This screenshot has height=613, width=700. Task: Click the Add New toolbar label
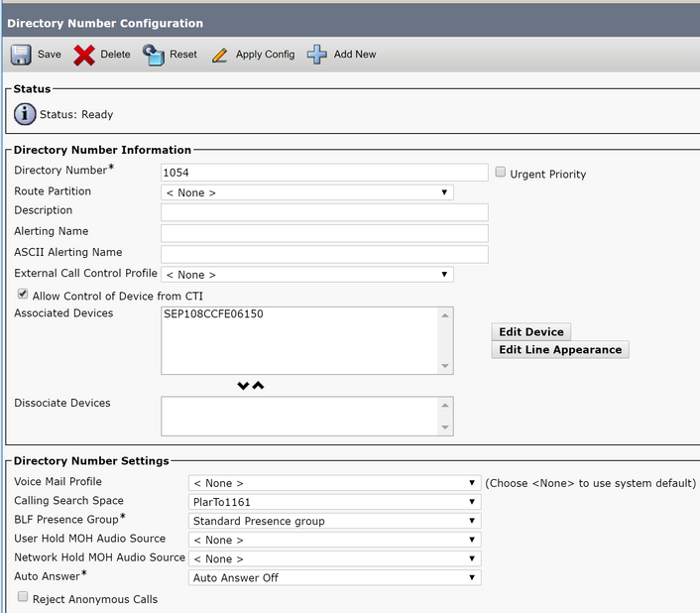tap(355, 54)
